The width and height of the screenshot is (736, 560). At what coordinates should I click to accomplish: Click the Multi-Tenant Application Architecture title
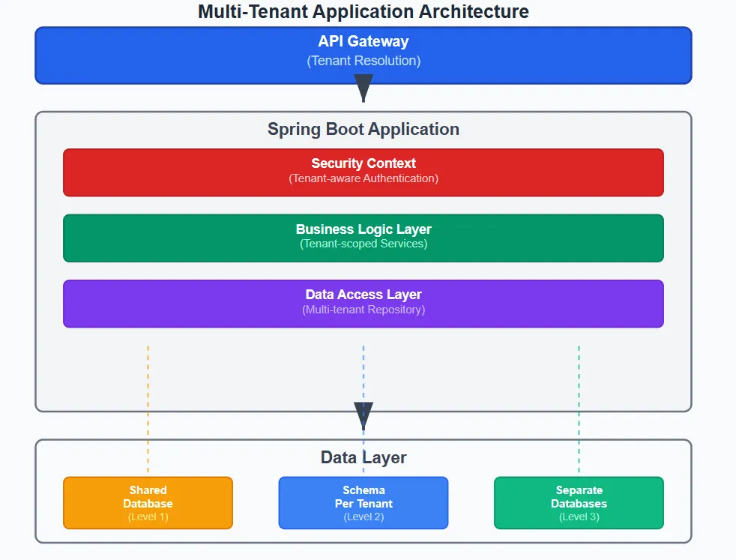363,11
